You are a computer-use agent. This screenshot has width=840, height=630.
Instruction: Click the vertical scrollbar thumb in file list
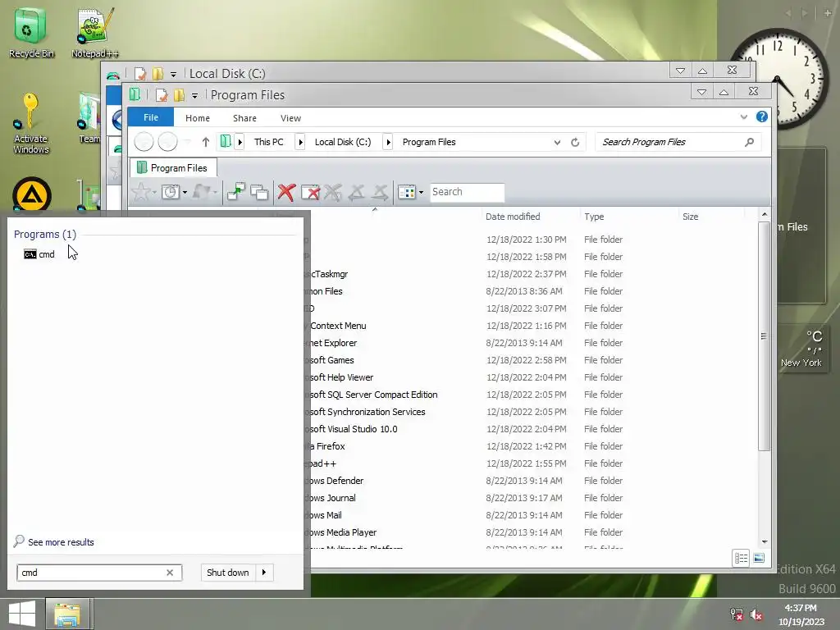tap(764, 336)
